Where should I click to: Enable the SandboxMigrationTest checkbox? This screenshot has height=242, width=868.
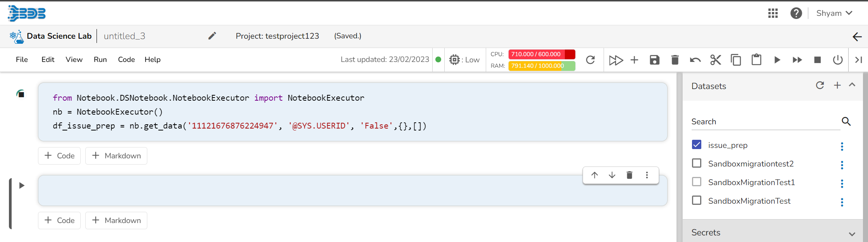696,201
